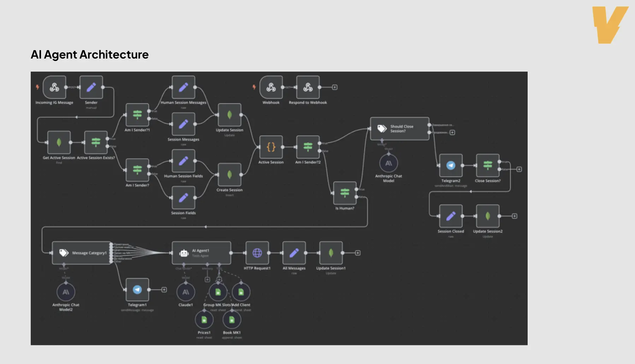Viewport: 635px width, 364px height.
Task: Click the plus button after Close Session? false output
Action: (519, 169)
